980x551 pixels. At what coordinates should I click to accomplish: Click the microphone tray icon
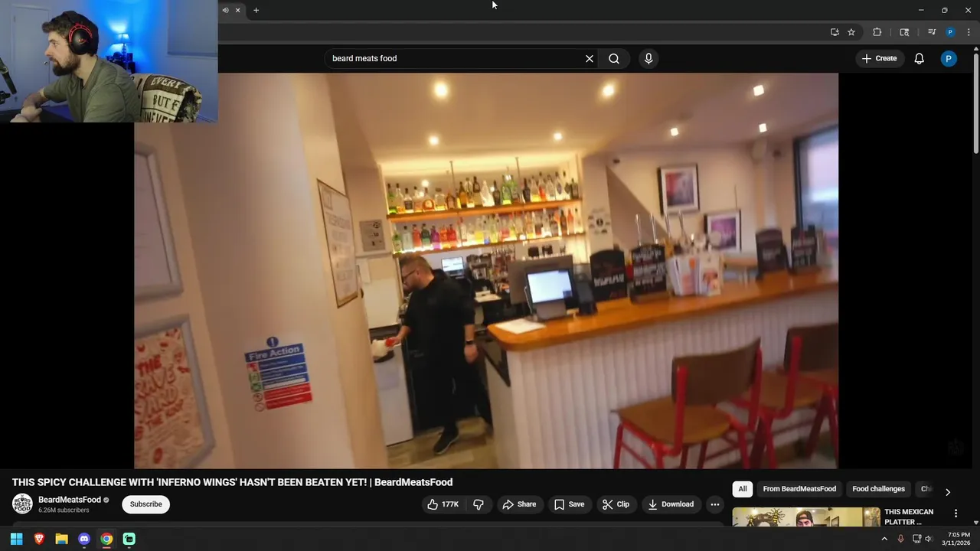(900, 539)
